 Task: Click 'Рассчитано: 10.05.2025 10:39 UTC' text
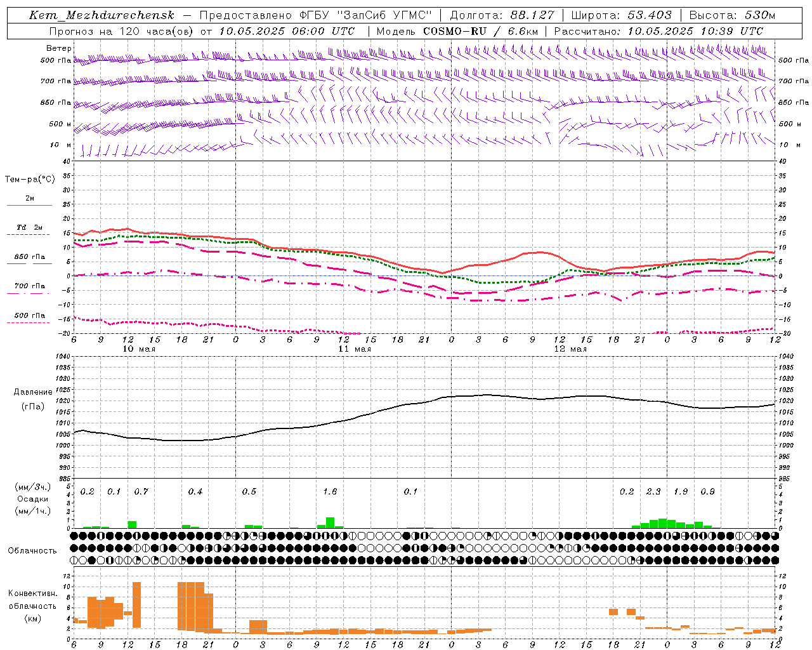tap(658, 31)
